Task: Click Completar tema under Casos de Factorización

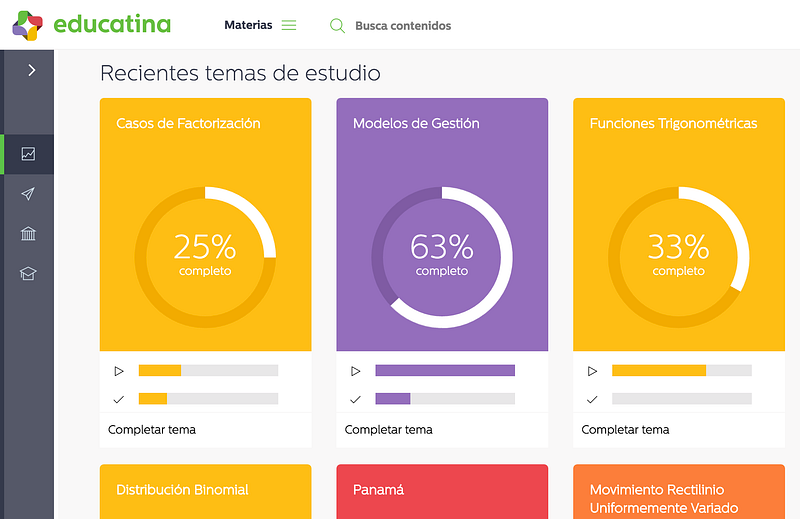Action: pyautogui.click(x=152, y=430)
